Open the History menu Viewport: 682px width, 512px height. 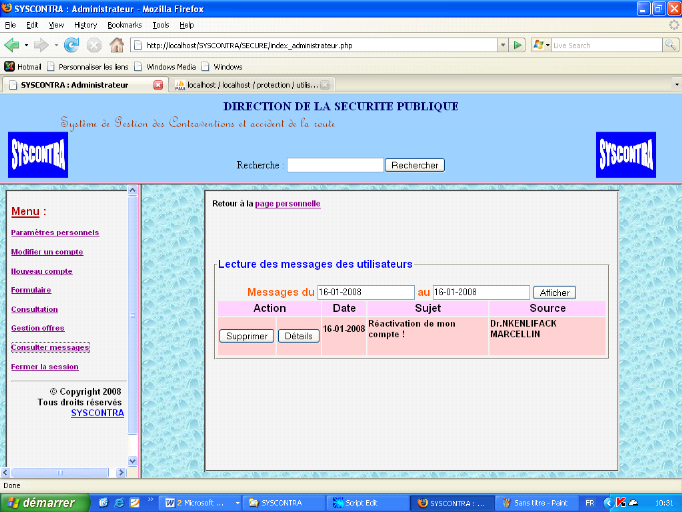pyautogui.click(x=86, y=24)
